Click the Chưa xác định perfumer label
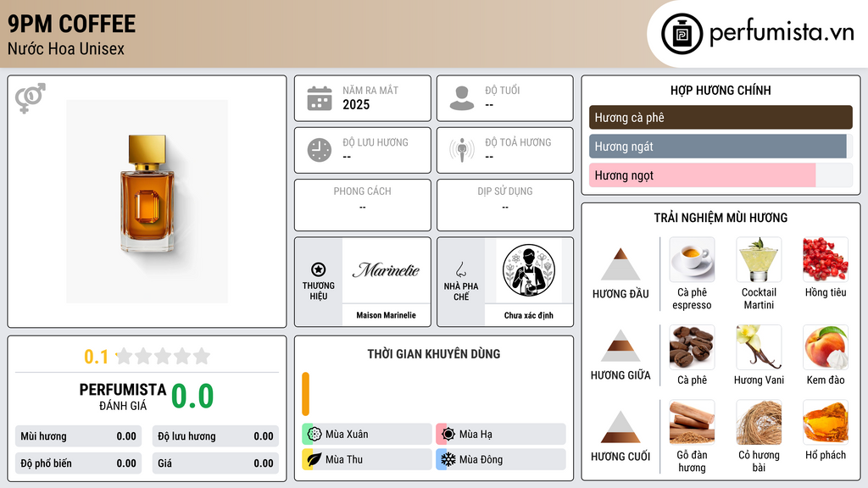Image resolution: width=868 pixels, height=488 pixels. [x=529, y=315]
